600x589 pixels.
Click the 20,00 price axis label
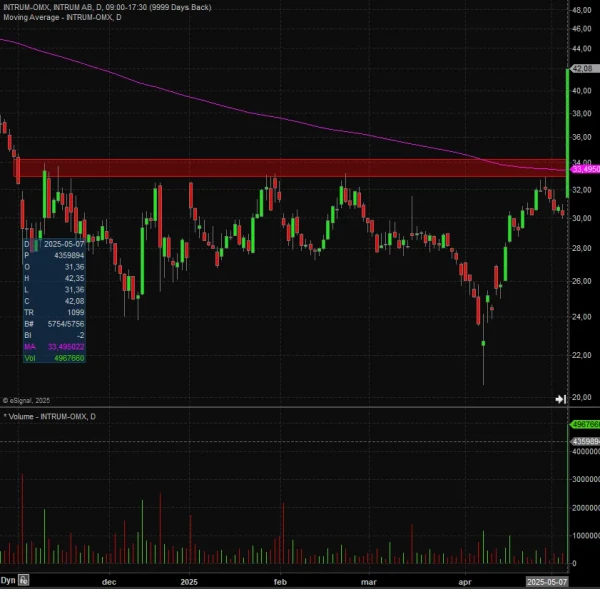click(582, 397)
